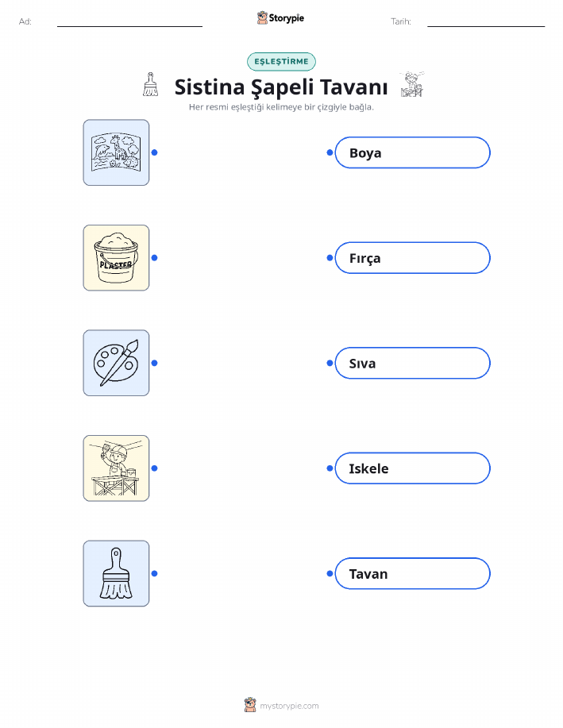Click the bear icon in the footer
The image size is (563, 728).
(x=250, y=705)
